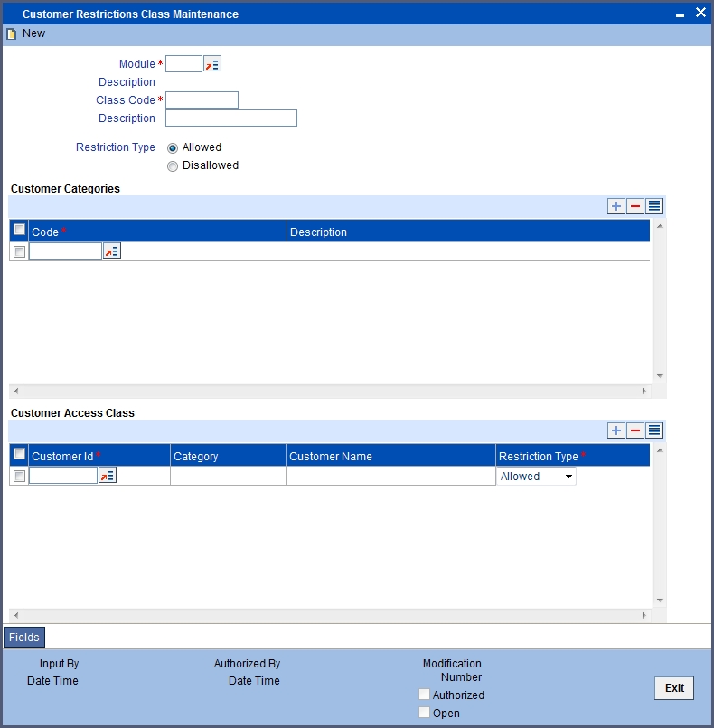Screen dimensions: 714x728
Task: Open the Customer Id lookup icon
Action: [108, 476]
